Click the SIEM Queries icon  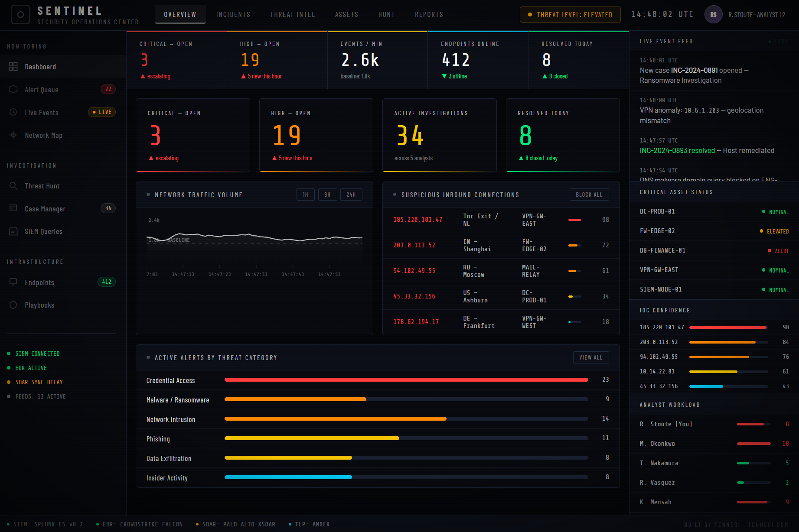click(13, 231)
